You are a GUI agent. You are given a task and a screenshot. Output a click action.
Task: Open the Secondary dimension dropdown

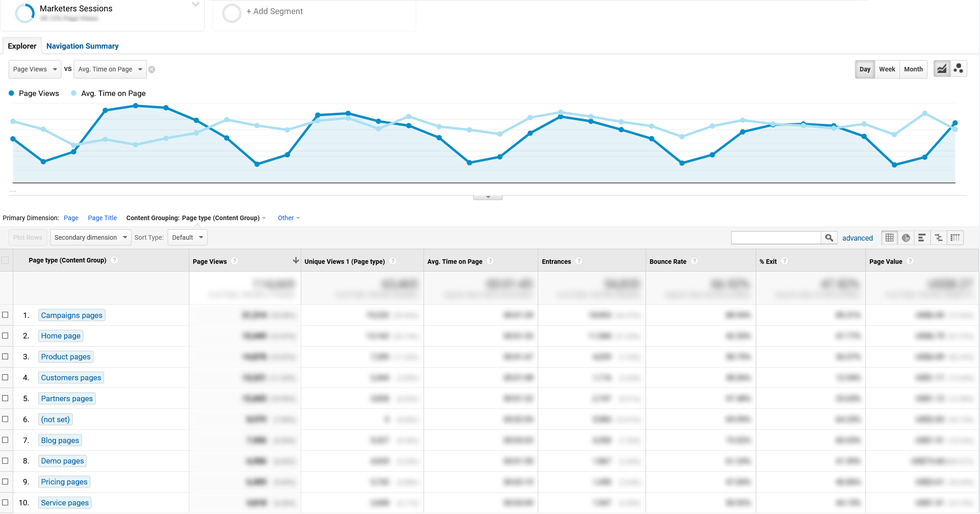coord(90,237)
